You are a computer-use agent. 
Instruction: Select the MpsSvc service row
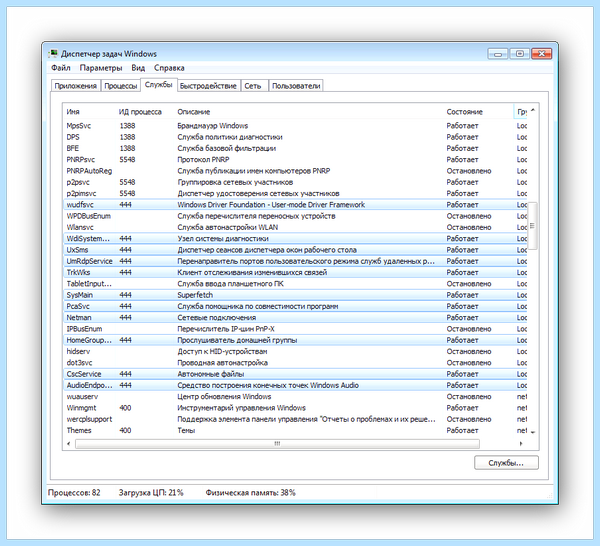click(295, 125)
